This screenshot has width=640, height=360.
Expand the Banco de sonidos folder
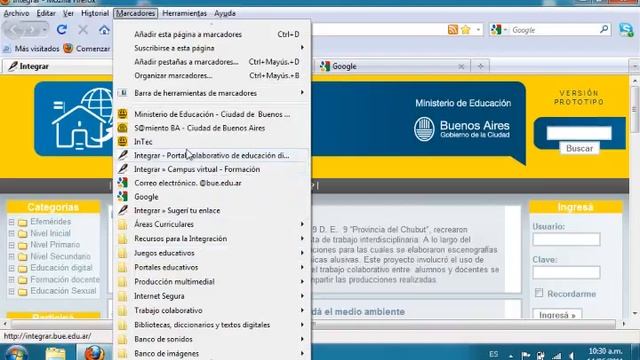212,339
